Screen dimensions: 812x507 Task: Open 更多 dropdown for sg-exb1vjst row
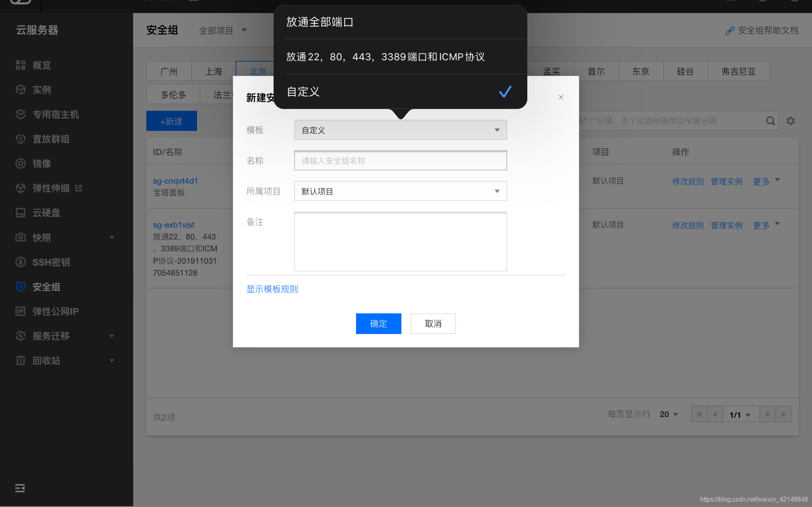click(x=766, y=225)
